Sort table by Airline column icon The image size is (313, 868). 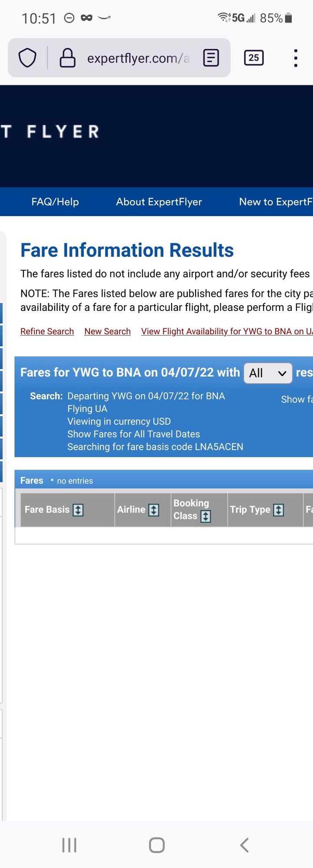[x=154, y=510]
